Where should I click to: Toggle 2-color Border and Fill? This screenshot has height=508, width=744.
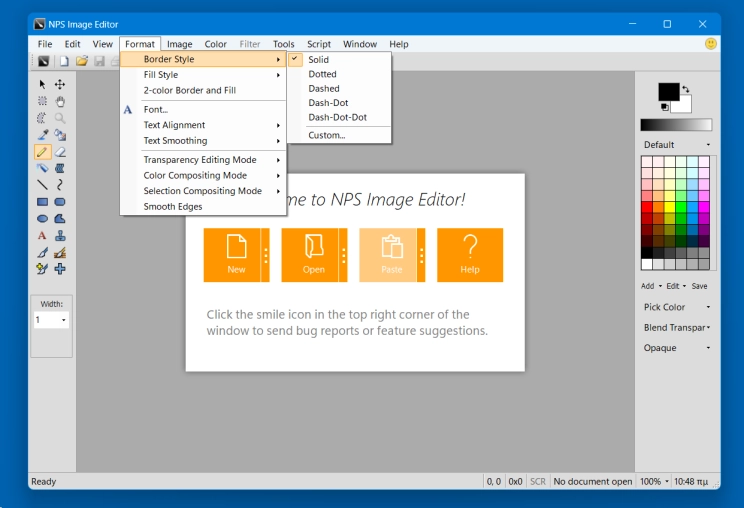click(x=203, y=90)
